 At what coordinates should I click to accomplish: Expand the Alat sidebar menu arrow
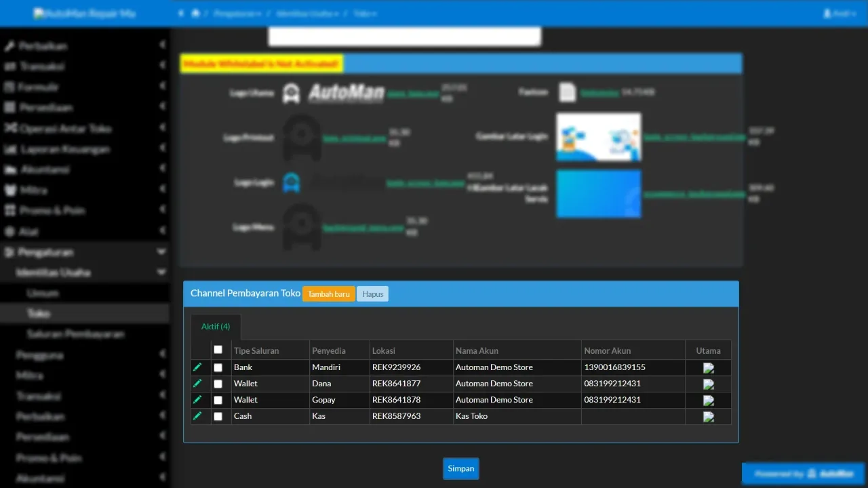(163, 231)
